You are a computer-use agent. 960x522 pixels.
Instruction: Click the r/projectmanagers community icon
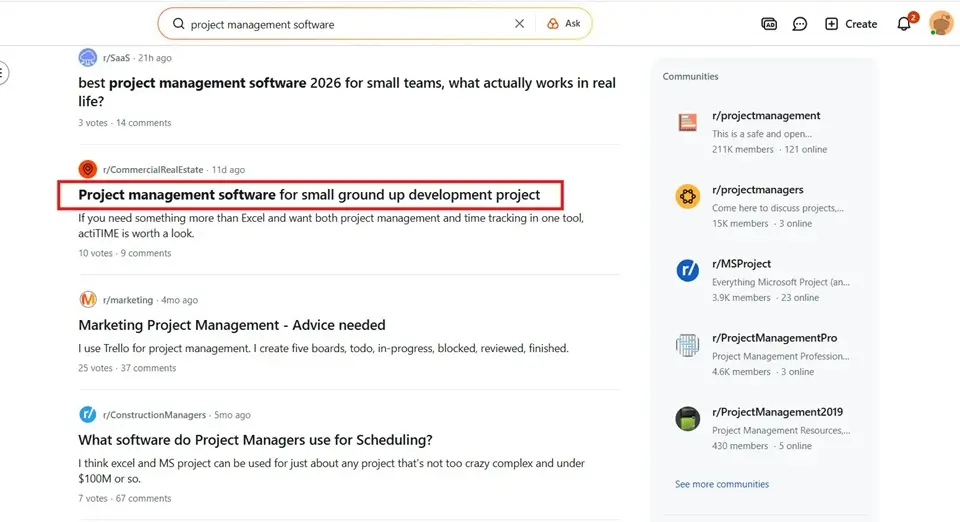688,196
